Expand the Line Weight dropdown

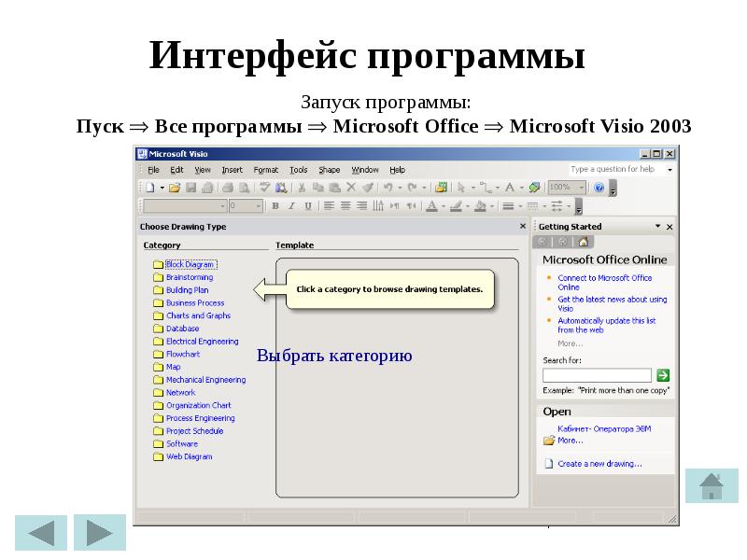(x=520, y=206)
